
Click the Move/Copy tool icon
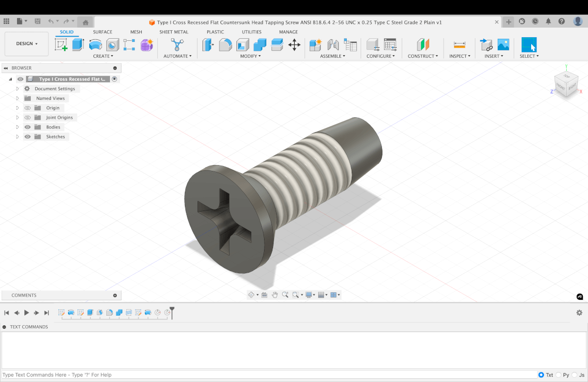pos(295,46)
